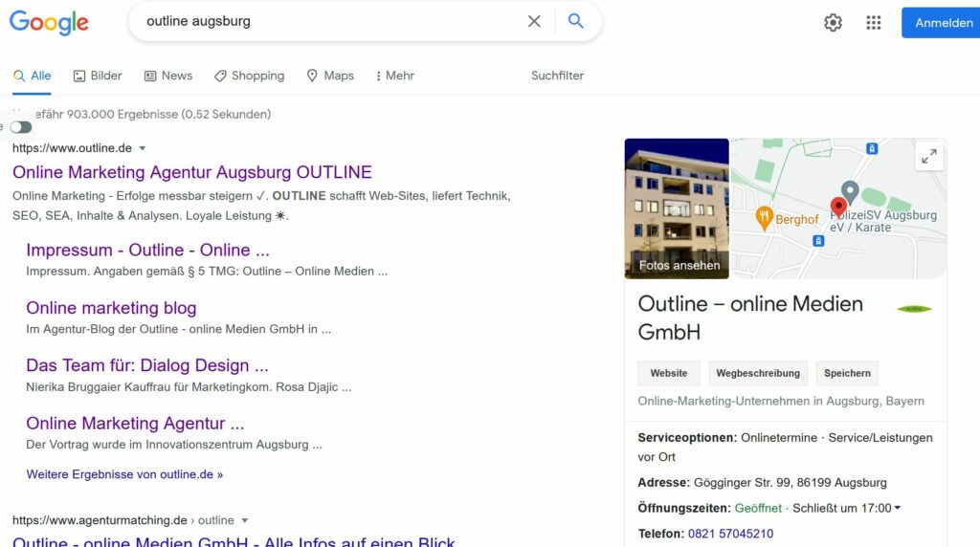This screenshot has height=547, width=980.
Task: Click the Google logo
Action: pyautogui.click(x=49, y=23)
